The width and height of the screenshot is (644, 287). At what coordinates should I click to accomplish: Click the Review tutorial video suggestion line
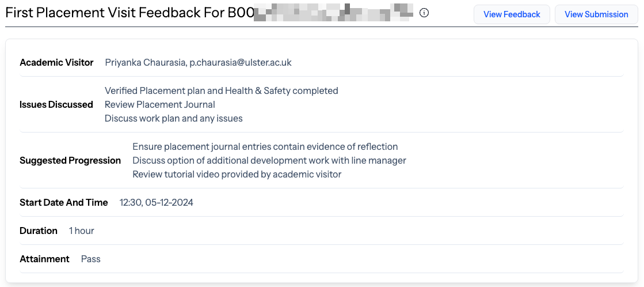pos(237,175)
